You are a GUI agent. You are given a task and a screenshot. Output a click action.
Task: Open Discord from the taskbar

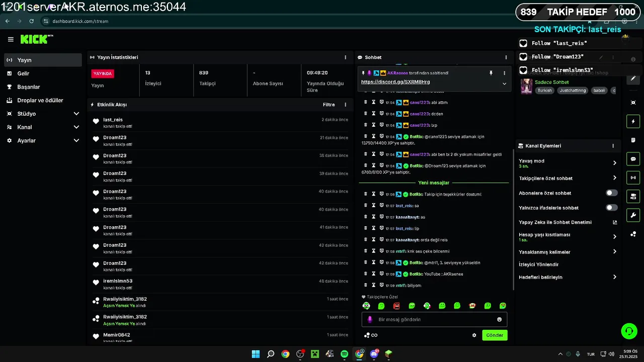point(374,354)
